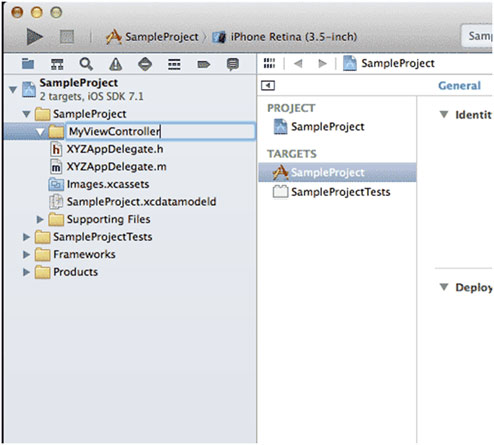494x445 pixels.
Task: Hide the project and targets list toggle
Action: coord(268,86)
